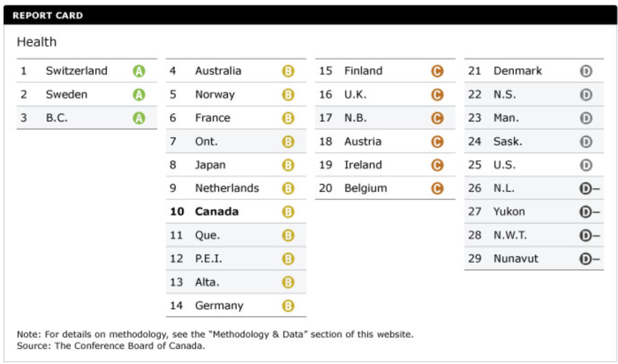This screenshot has width=618, height=364.
Task: Click Ireland's orange C grade badge
Action: coord(437,165)
